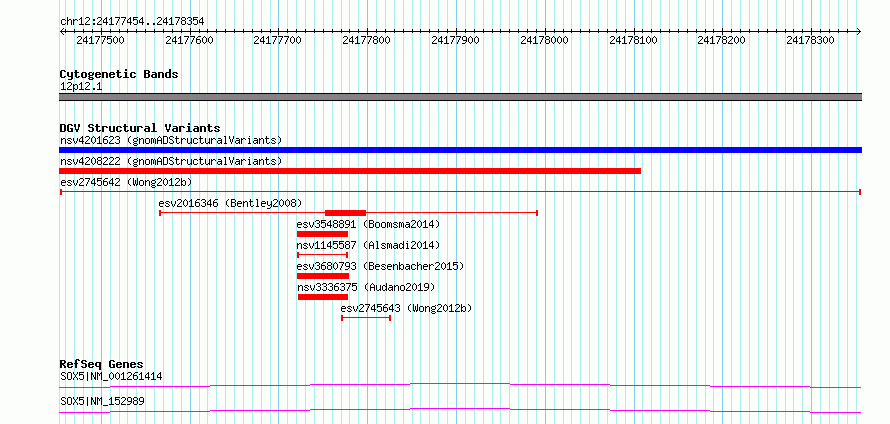Click the nsv1145587 thin red span
The width and height of the screenshot is (890, 424).
coord(322,255)
